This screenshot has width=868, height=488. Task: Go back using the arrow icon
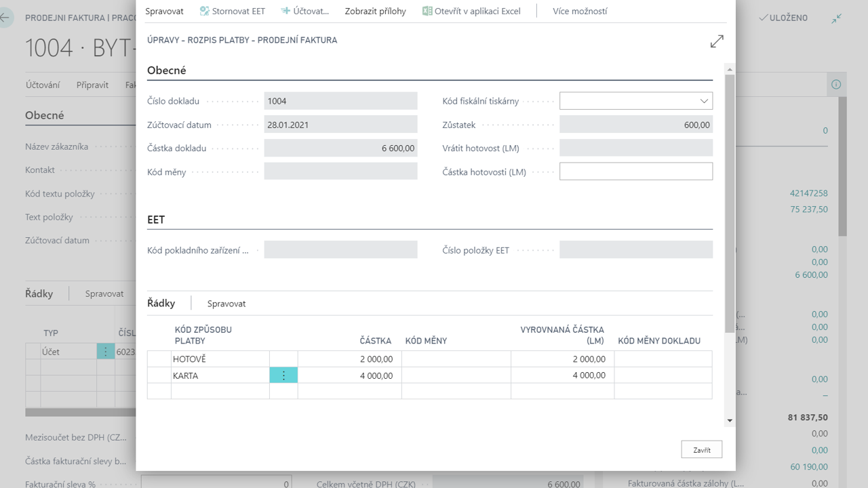tap(6, 18)
